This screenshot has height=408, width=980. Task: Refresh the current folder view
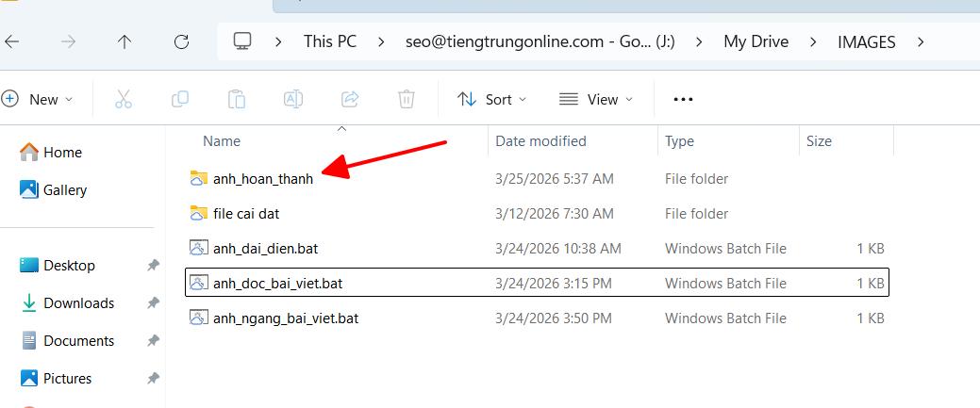point(182,41)
